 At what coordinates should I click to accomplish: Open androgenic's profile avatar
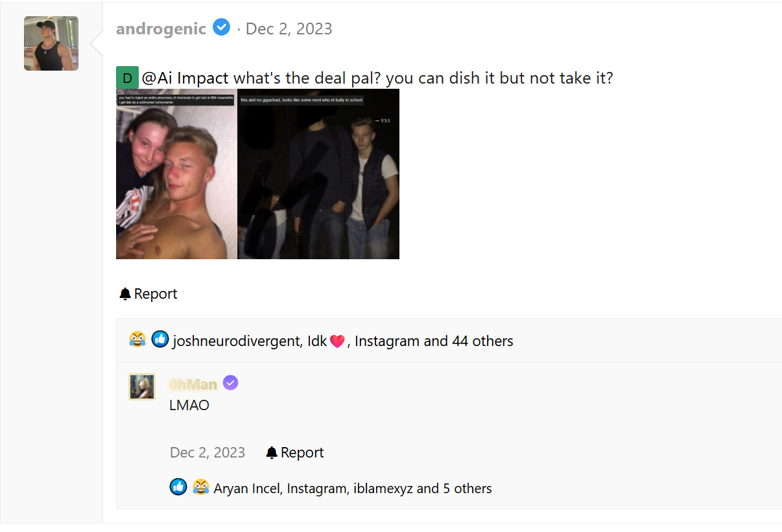pyautogui.click(x=51, y=43)
